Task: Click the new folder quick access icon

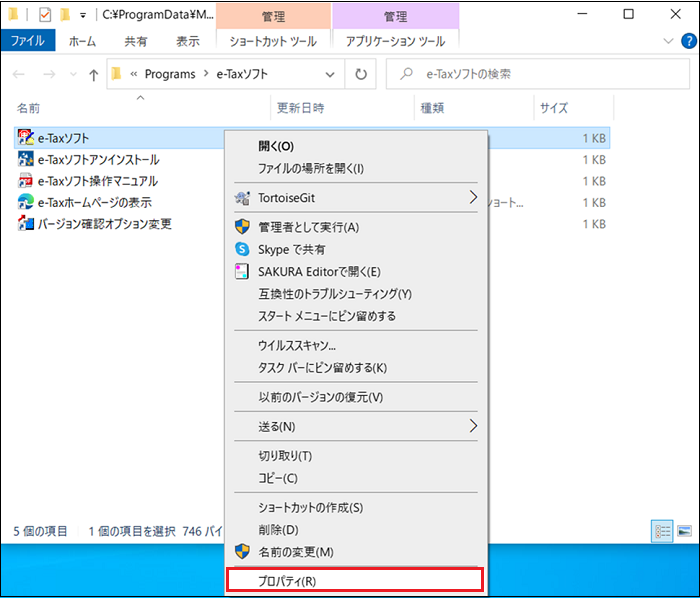Action: pyautogui.click(x=65, y=15)
